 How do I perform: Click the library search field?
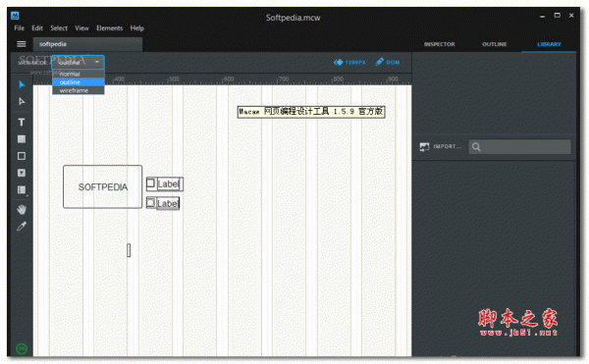click(x=520, y=147)
